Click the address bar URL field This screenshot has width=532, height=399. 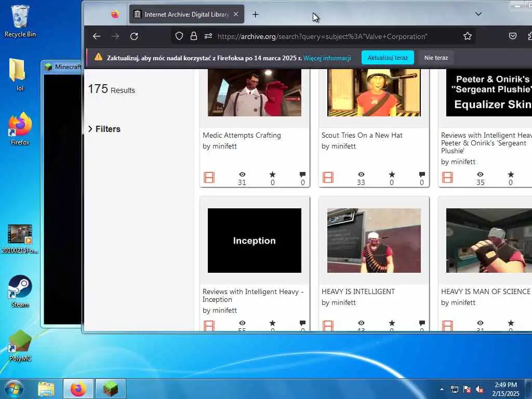point(322,36)
